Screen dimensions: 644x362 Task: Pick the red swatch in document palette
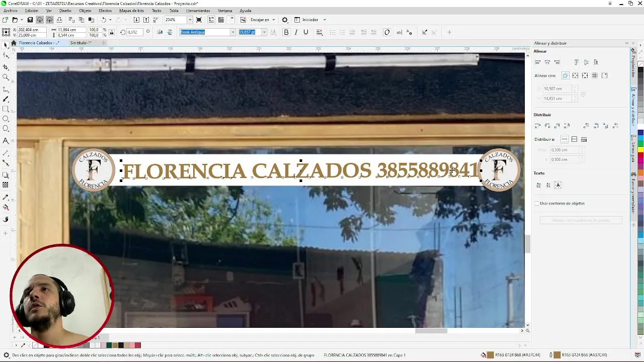(137, 345)
